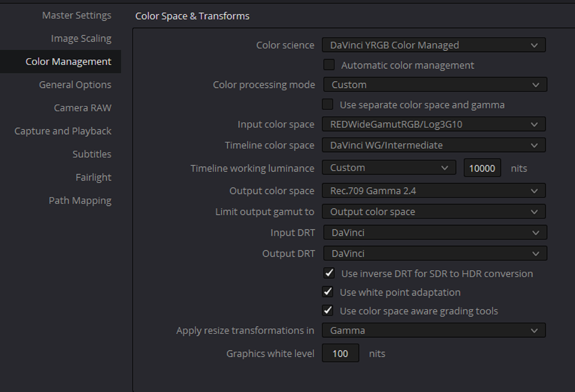Image resolution: width=575 pixels, height=392 pixels.
Task: Open Subtitles settings page
Action: pos(92,154)
